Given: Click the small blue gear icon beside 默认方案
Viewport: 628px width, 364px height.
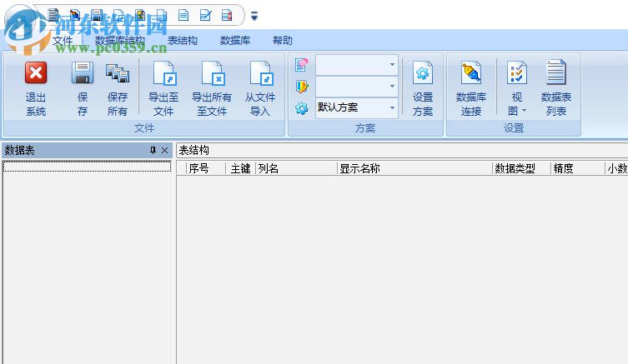Looking at the screenshot, I should tap(302, 108).
